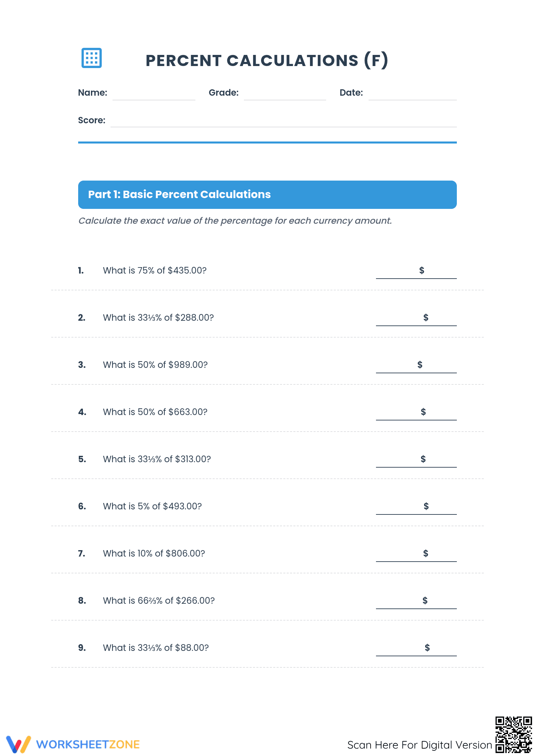Click the answer blank for question 1

click(x=416, y=271)
